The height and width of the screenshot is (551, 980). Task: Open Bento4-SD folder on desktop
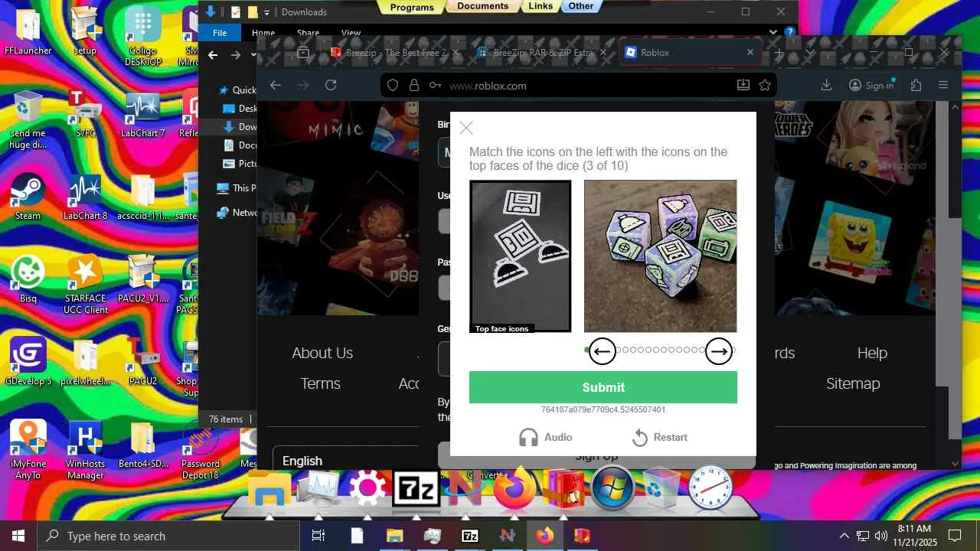[x=143, y=444]
